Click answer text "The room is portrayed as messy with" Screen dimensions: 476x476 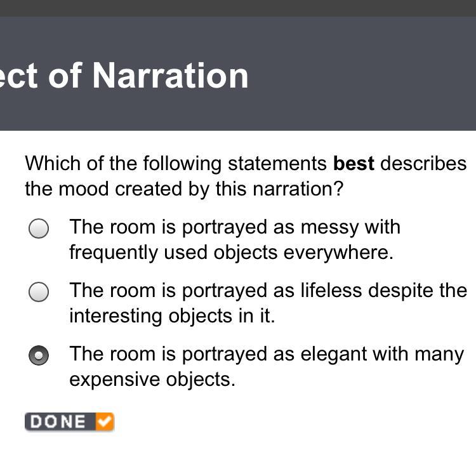235,227
